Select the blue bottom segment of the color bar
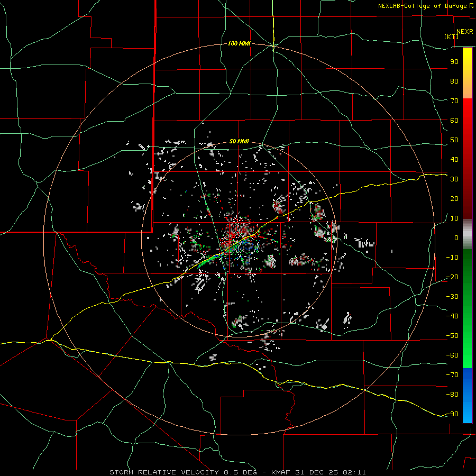The image size is (476, 476). click(x=467, y=396)
